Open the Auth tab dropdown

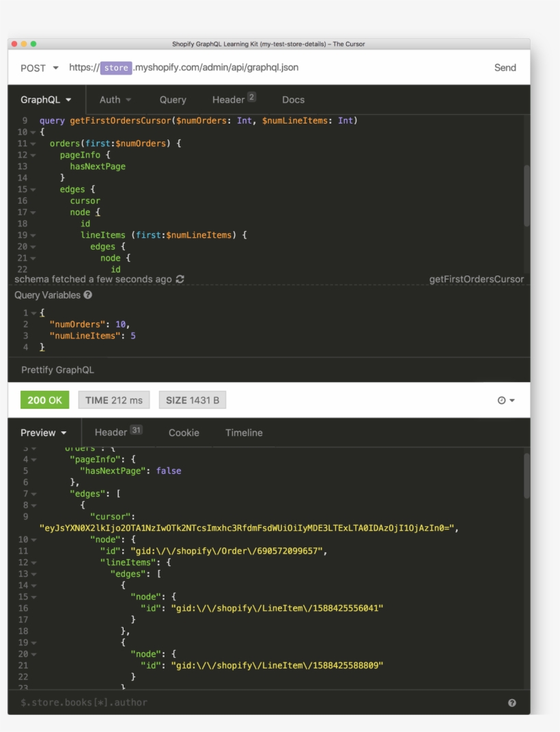pyautogui.click(x=115, y=99)
